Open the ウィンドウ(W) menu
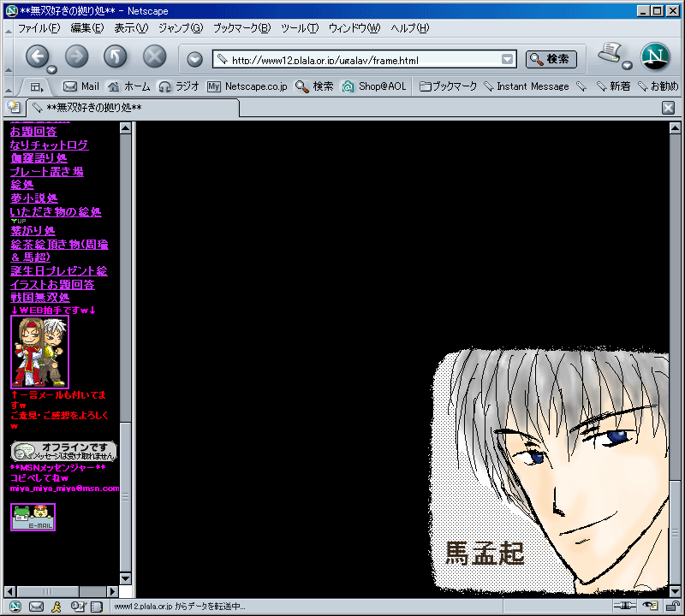 click(x=354, y=28)
